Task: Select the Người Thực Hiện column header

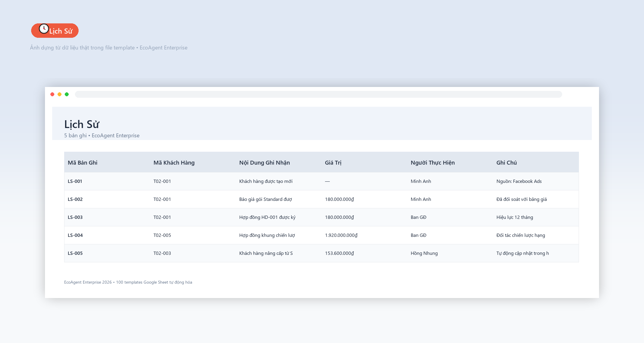Action: [x=433, y=163]
